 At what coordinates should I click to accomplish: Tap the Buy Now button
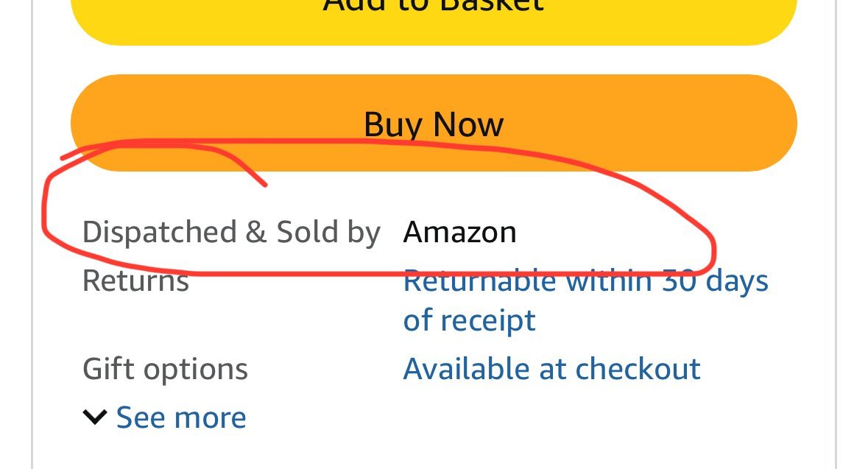pyautogui.click(x=434, y=123)
